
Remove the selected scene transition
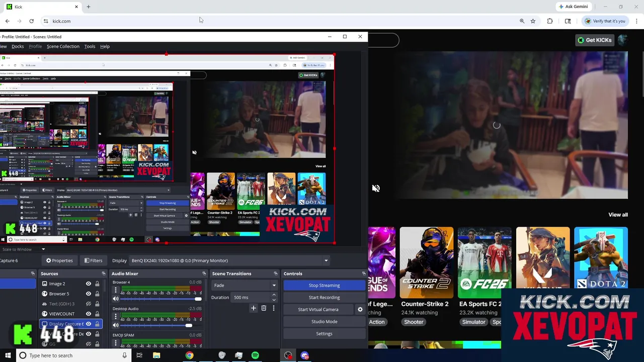(x=264, y=308)
